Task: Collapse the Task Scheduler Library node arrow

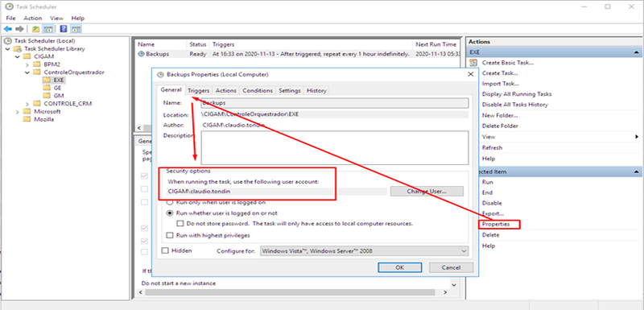Action: pyautogui.click(x=7, y=48)
